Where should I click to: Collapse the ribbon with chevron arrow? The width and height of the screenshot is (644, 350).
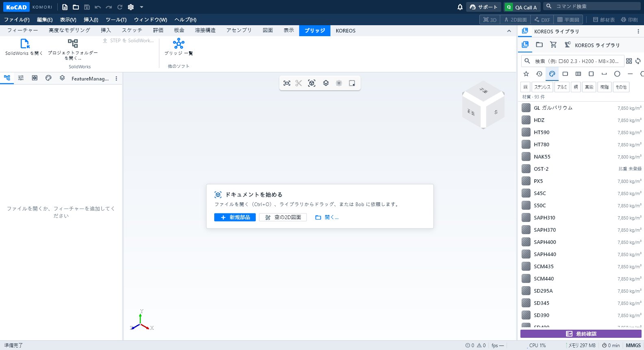click(509, 31)
